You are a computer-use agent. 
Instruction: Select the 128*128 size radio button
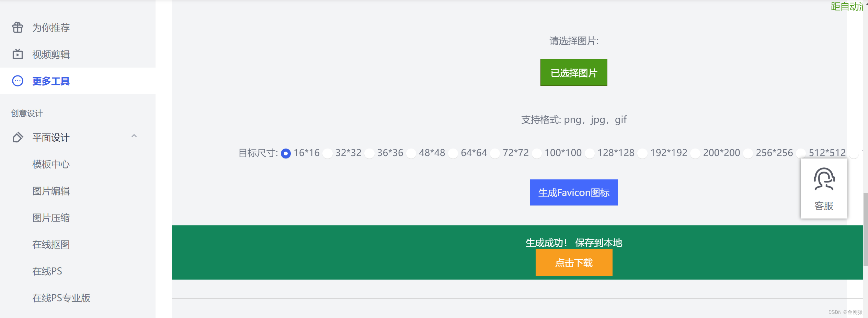tap(590, 153)
